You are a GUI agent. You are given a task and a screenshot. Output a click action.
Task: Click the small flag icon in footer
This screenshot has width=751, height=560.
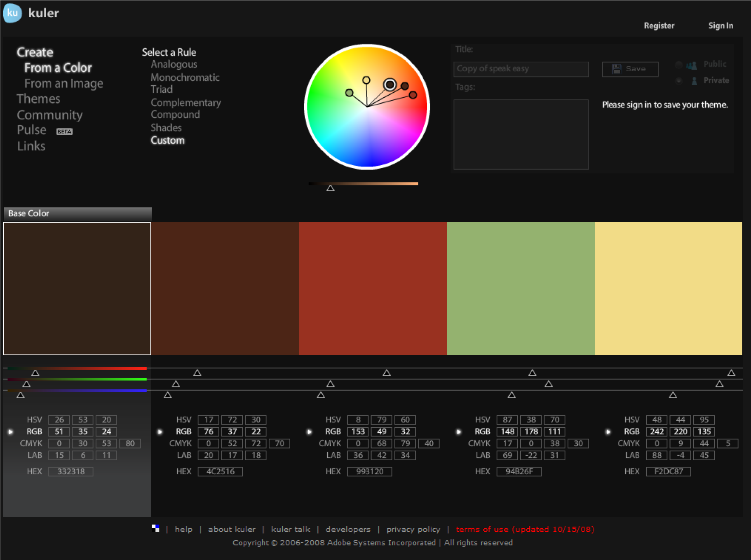point(155,529)
